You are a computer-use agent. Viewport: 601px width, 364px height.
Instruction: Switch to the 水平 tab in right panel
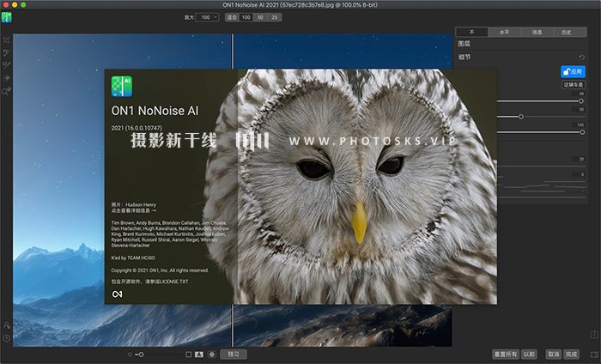click(505, 32)
